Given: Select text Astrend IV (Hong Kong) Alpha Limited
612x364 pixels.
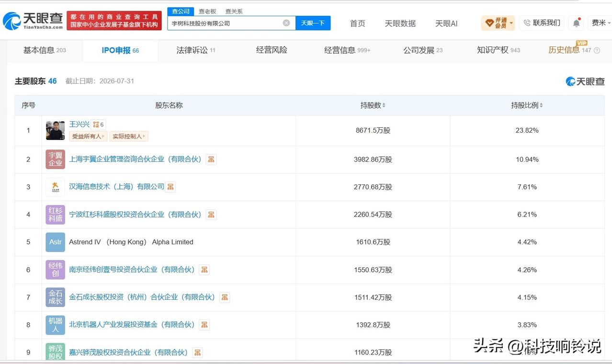Looking at the screenshot, I should [x=131, y=242].
